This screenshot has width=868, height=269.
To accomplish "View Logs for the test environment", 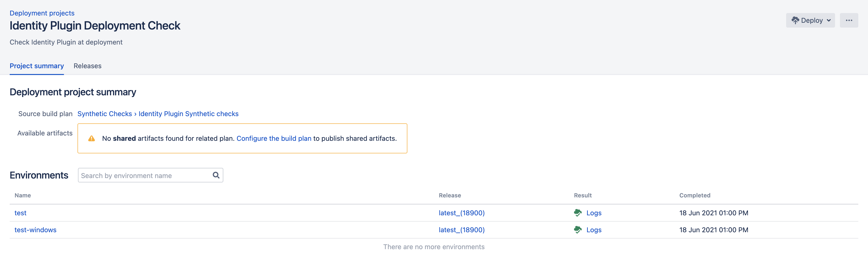I will pyautogui.click(x=594, y=213).
